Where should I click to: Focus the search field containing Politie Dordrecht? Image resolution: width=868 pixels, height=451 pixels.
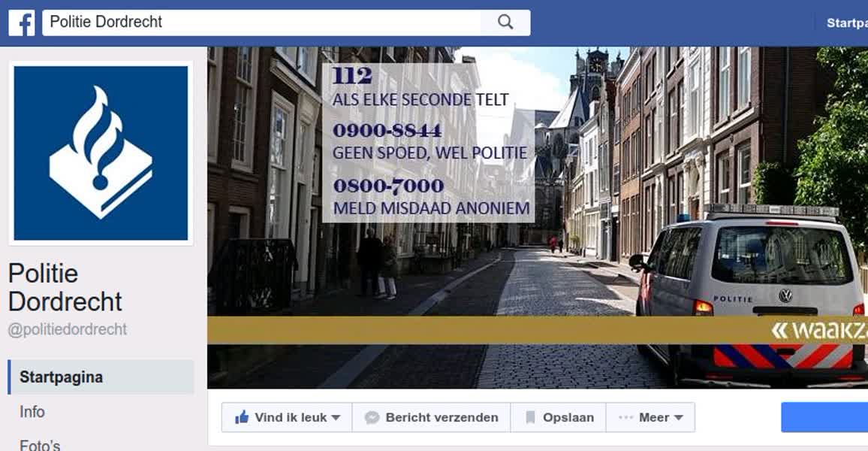pyautogui.click(x=263, y=23)
